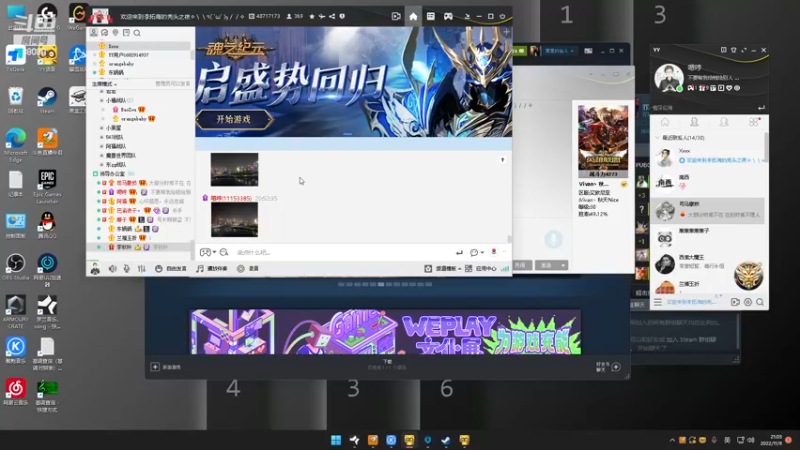Image resolution: width=800 pixels, height=450 pixels.
Task: Expand the 魔兽世界团队 channel node
Action: click(x=102, y=155)
